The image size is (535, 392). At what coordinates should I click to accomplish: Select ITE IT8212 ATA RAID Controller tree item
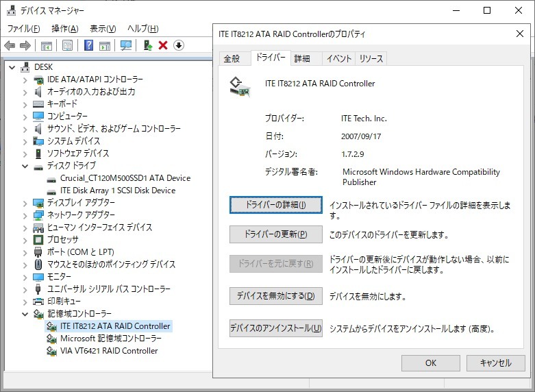115,326
